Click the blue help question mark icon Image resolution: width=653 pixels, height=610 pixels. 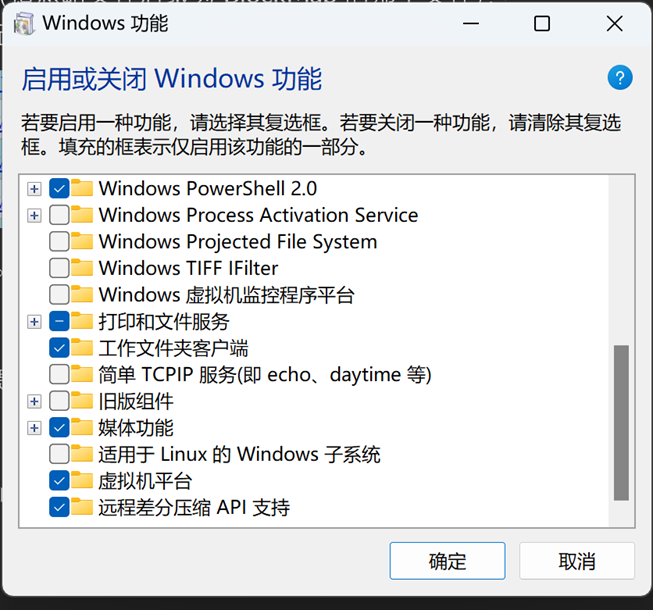click(x=620, y=77)
